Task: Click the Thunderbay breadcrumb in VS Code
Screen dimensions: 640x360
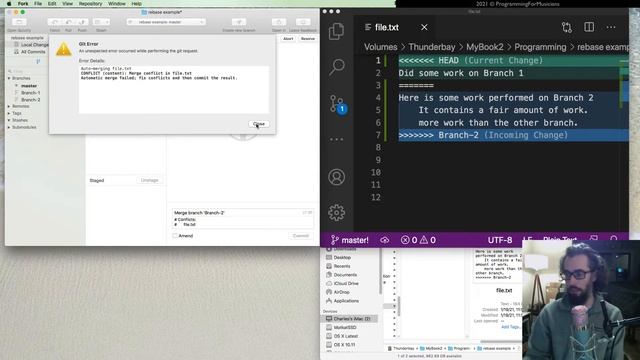Action: (x=431, y=47)
